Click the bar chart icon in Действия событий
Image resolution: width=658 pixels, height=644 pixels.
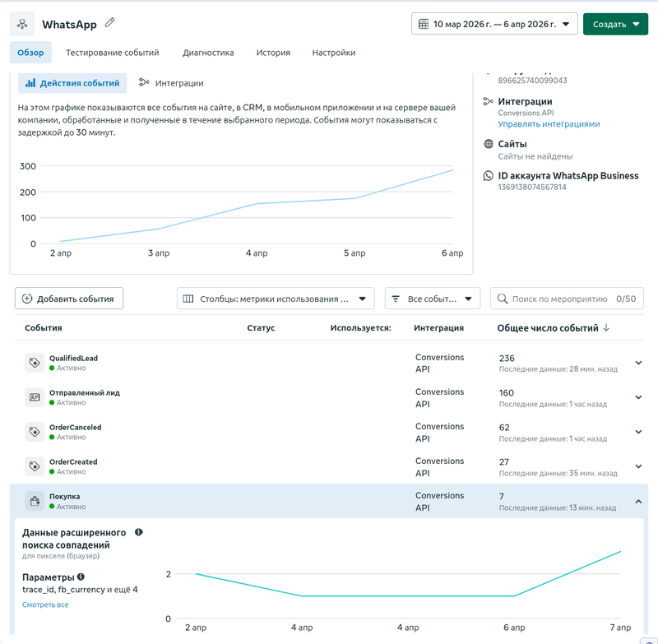(30, 83)
